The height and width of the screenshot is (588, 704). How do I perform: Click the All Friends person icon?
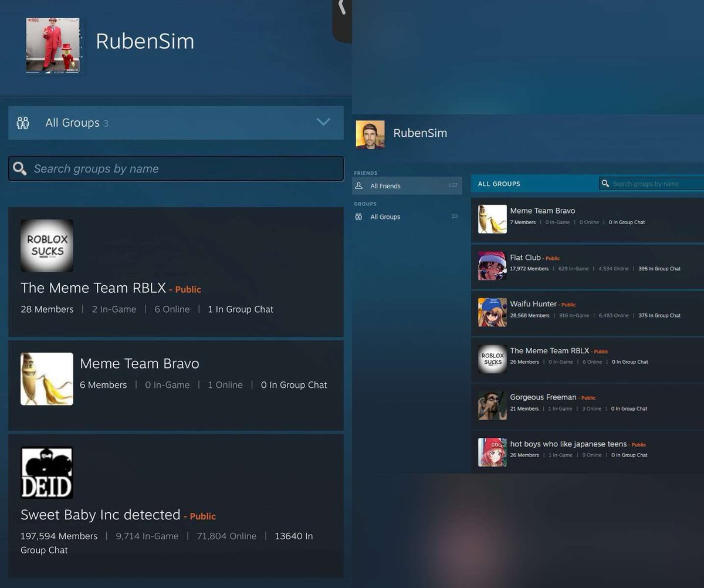tap(359, 185)
